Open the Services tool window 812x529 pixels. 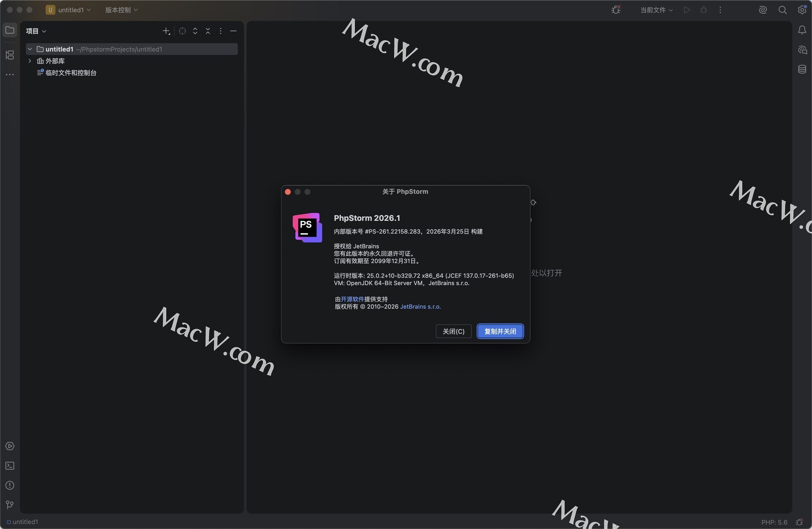point(10,446)
